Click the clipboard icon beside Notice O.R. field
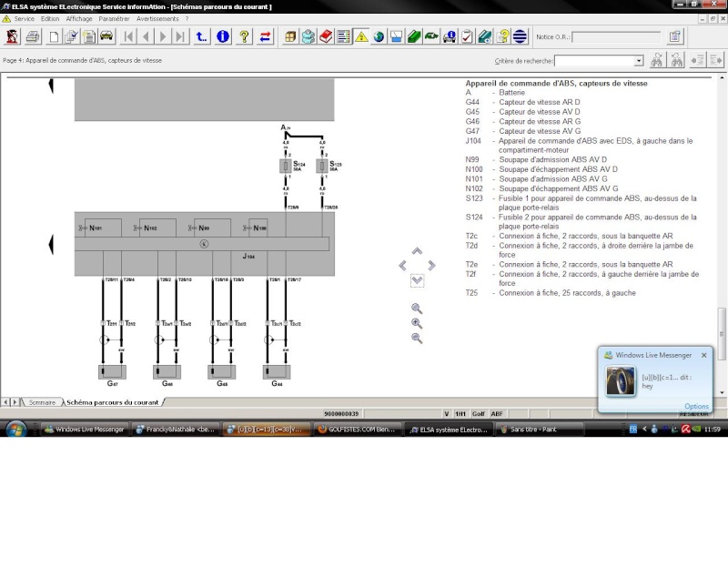Image resolution: width=728 pixels, height=567 pixels. [x=675, y=36]
